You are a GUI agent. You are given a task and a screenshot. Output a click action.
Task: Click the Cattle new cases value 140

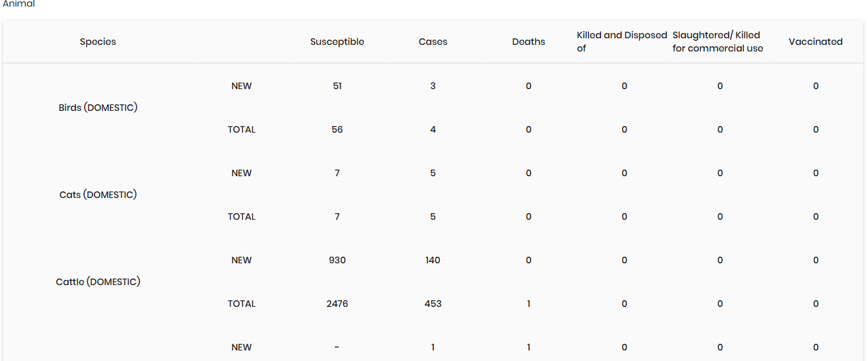[433, 260]
